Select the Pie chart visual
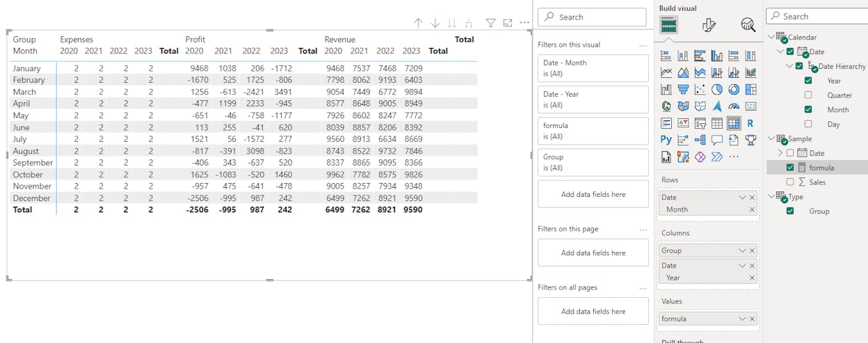Image resolution: width=868 pixels, height=343 pixels. 717,89
